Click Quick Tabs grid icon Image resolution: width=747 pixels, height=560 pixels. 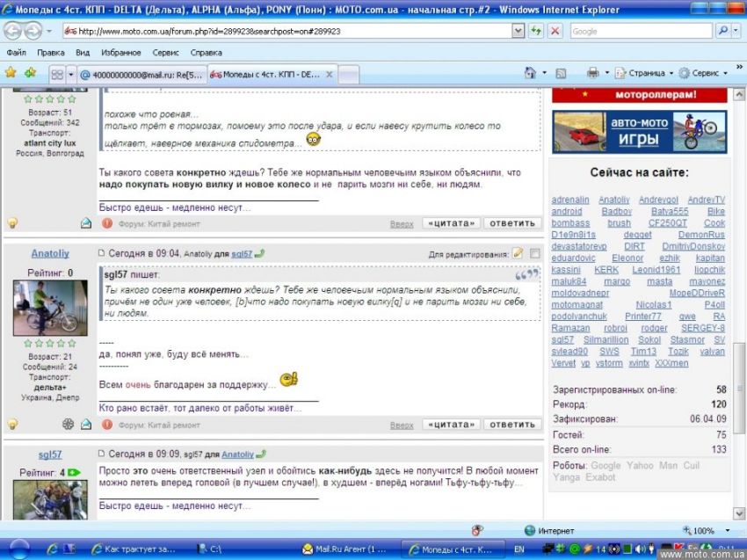click(57, 75)
